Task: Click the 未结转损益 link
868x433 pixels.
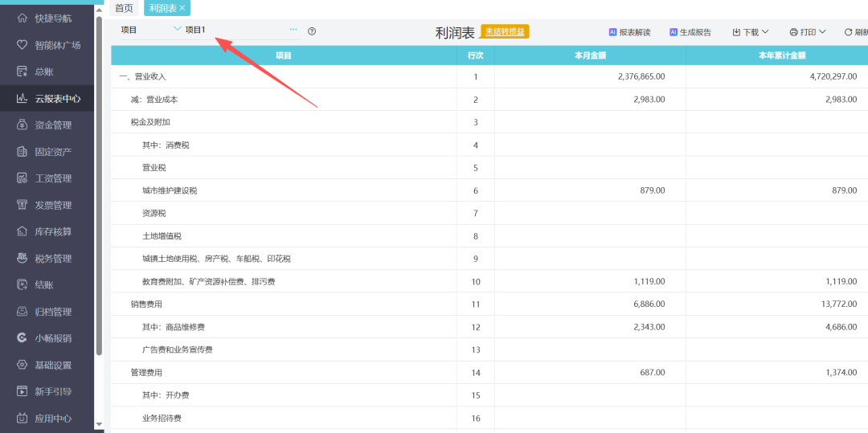Action: coord(505,31)
